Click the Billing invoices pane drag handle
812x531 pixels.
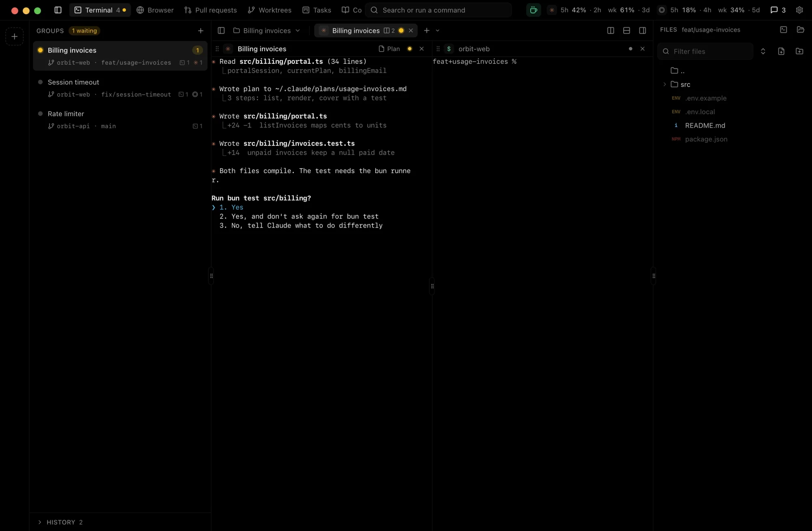pyautogui.click(x=217, y=49)
